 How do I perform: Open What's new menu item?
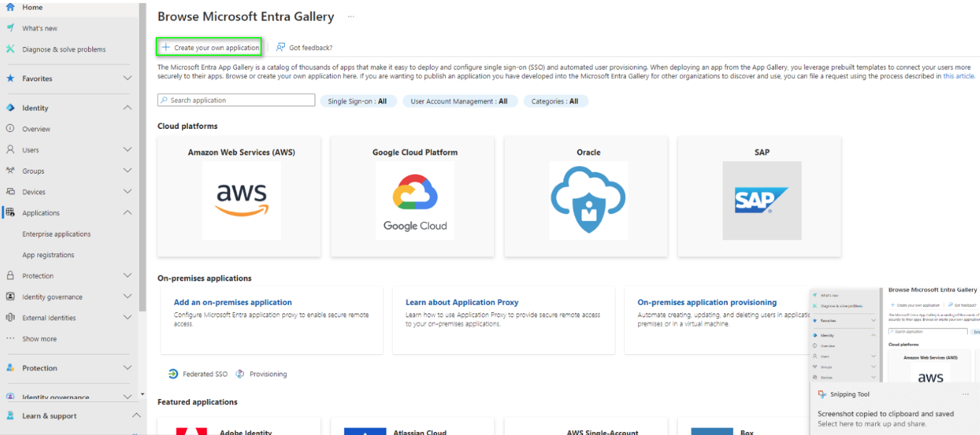tap(68, 28)
